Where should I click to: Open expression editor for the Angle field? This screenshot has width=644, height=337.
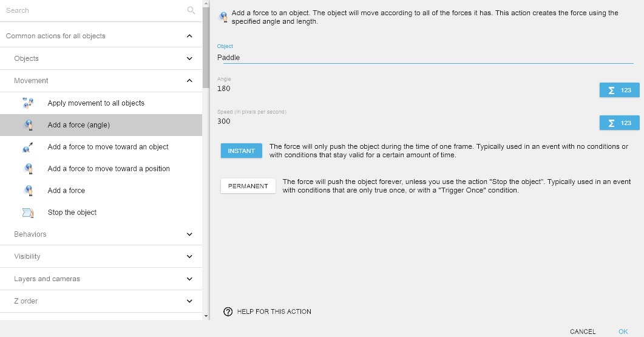(x=619, y=90)
